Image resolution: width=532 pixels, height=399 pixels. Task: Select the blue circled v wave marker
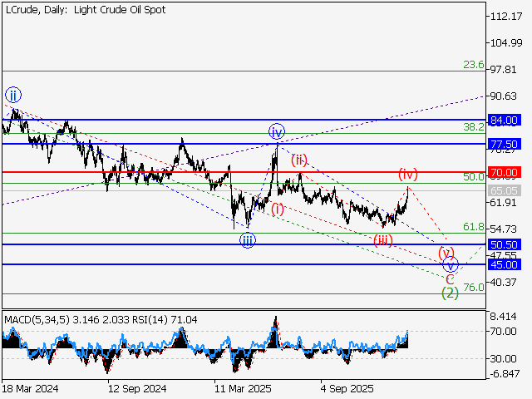450,265
